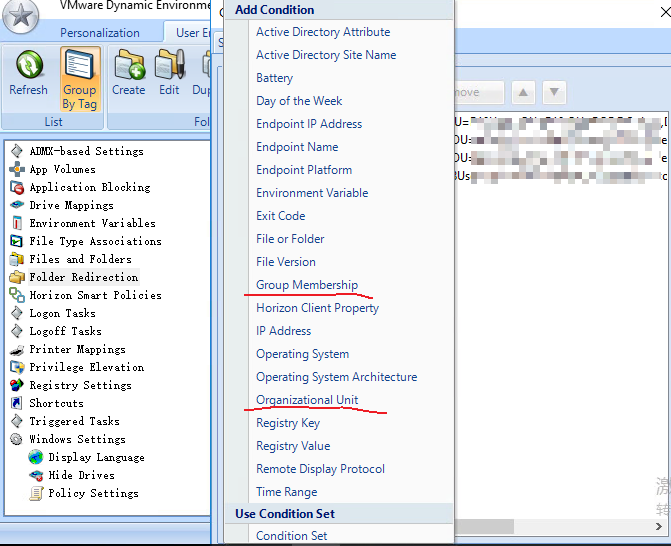This screenshot has height=546, width=671.
Task: Open Privilege Elevation tree item text
Action: tap(87, 367)
